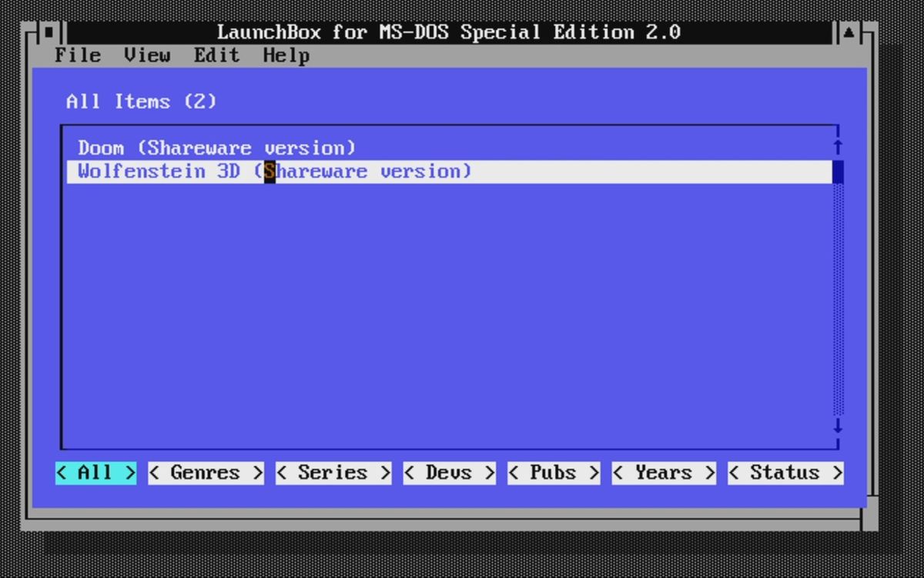Image resolution: width=924 pixels, height=578 pixels.
Task: Select Doom (Shareware version) entry
Action: point(449,148)
